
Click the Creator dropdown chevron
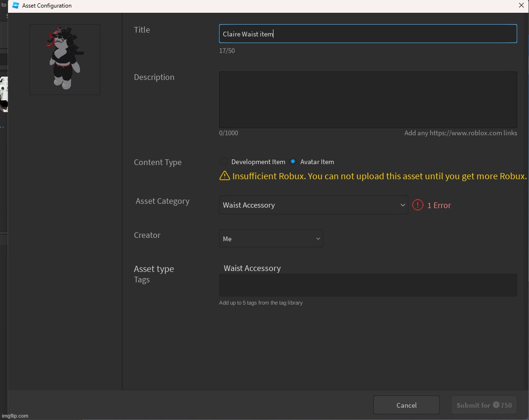click(x=318, y=238)
